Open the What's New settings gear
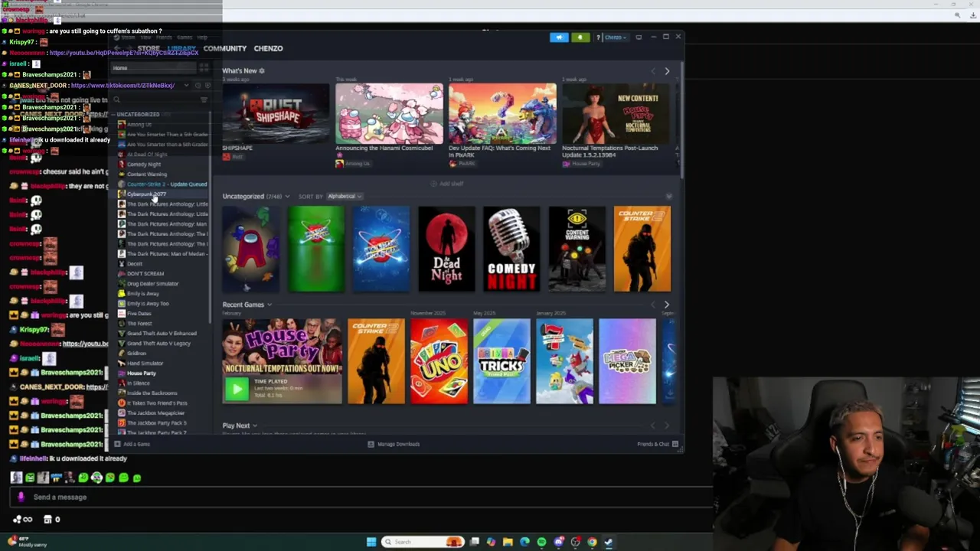The height and width of the screenshot is (551, 980). (262, 71)
